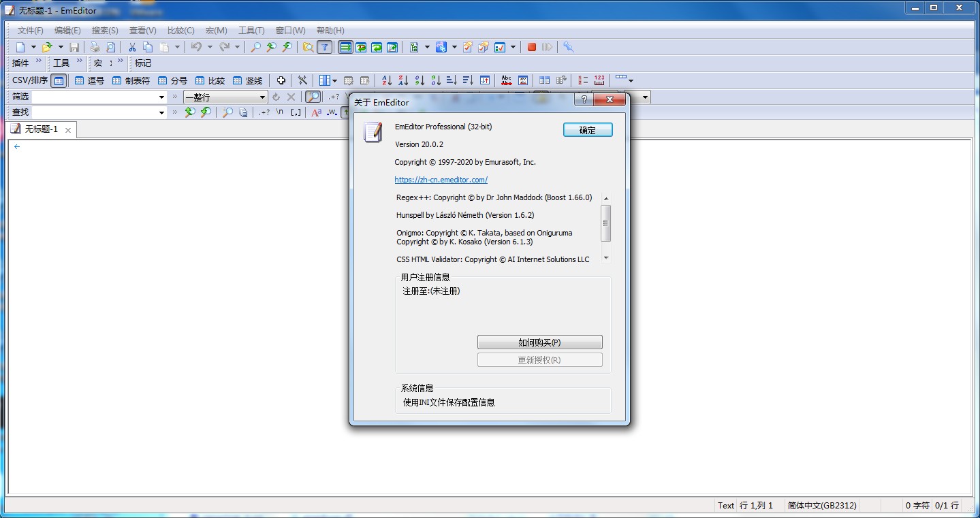Image resolution: width=980 pixels, height=518 pixels.
Task: Paste with the clipboard icon
Action: tap(164, 47)
